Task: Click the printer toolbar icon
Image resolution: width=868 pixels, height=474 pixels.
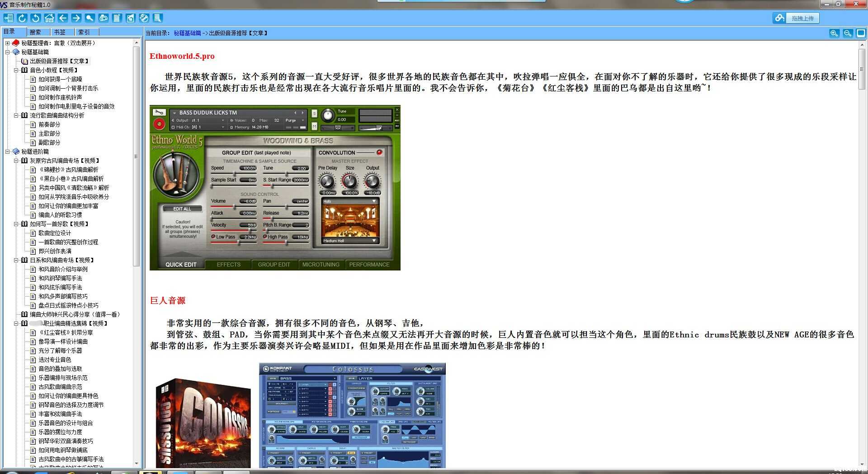Action: tap(104, 18)
